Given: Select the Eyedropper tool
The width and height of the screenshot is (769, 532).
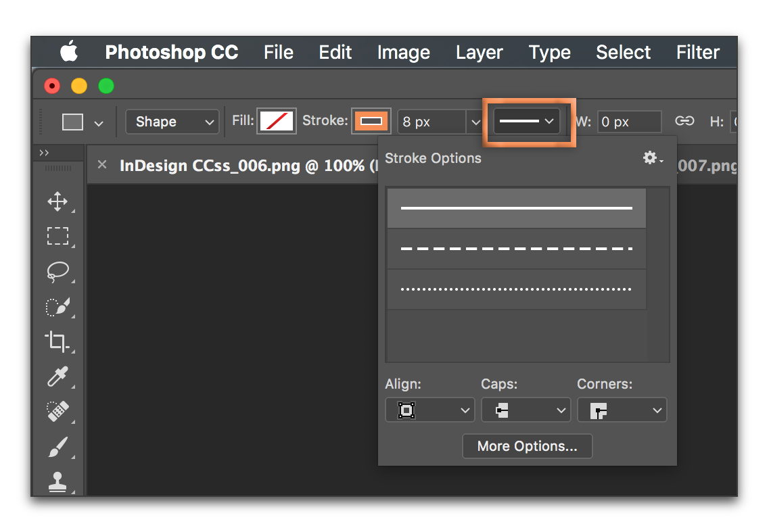Looking at the screenshot, I should 57,377.
